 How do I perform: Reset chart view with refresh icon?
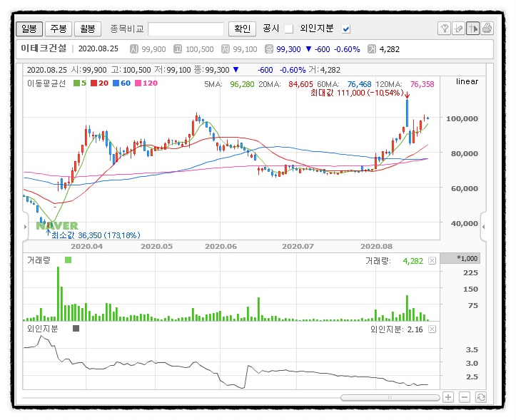tap(481, 397)
